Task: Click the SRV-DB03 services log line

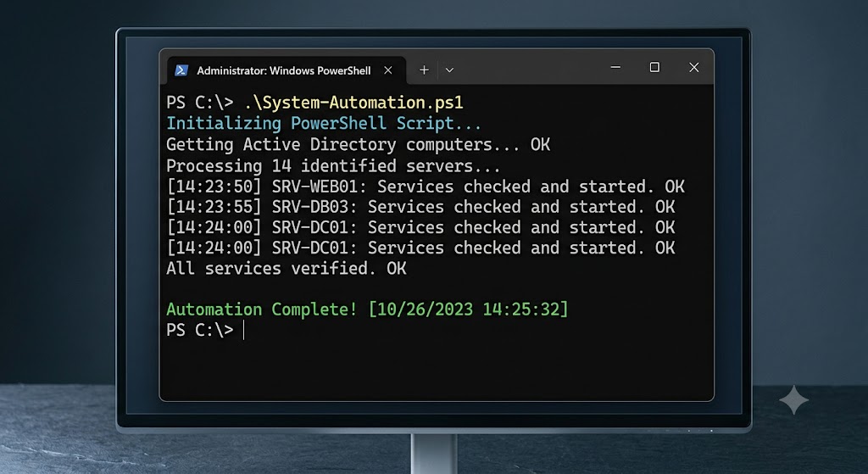Action: click(x=420, y=207)
